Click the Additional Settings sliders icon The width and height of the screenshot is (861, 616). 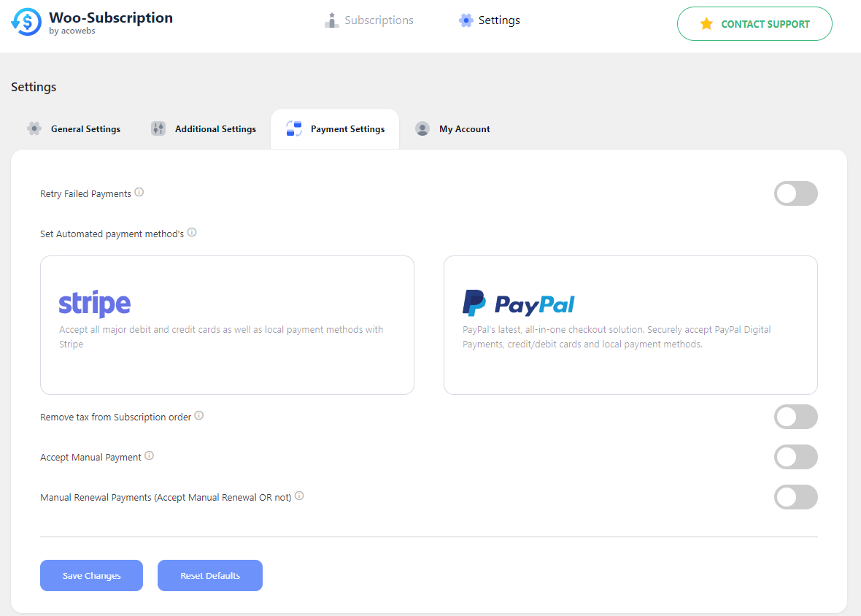(x=158, y=128)
